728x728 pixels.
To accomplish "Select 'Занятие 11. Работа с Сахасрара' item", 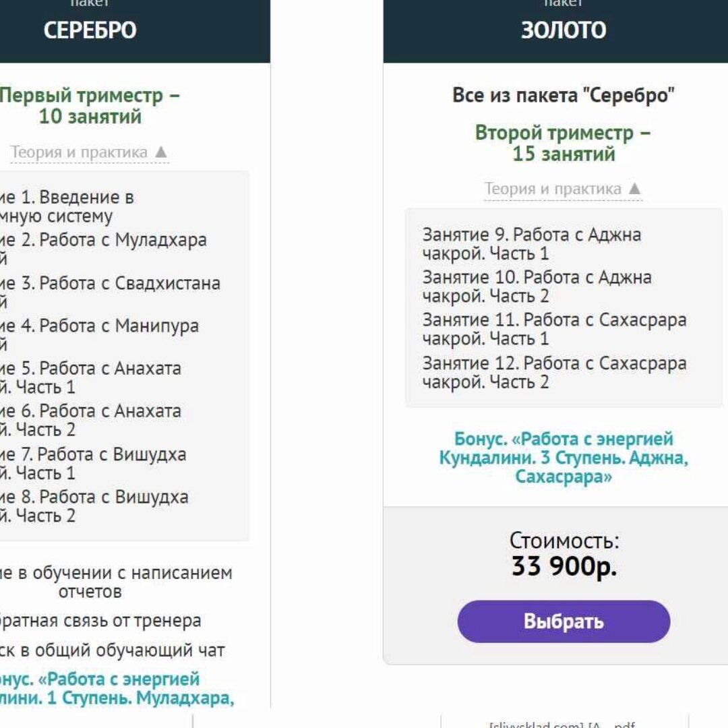I will 554,329.
